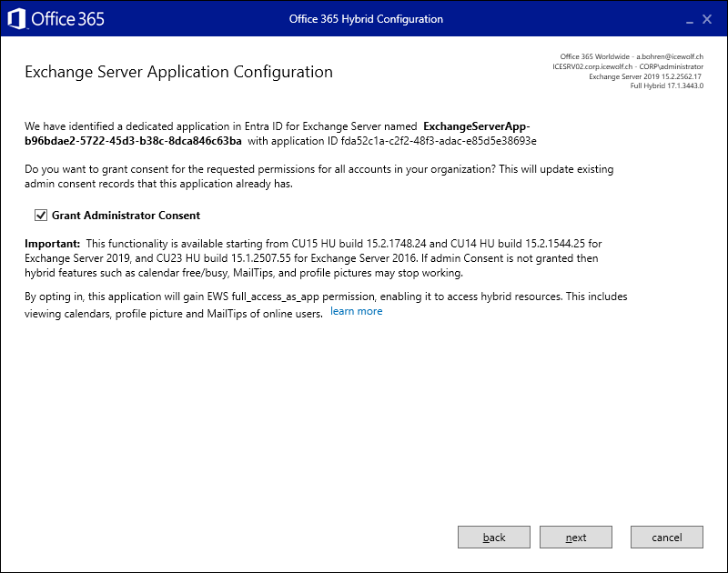
Task: Close the Hybrid Configuration window
Action: tap(707, 19)
